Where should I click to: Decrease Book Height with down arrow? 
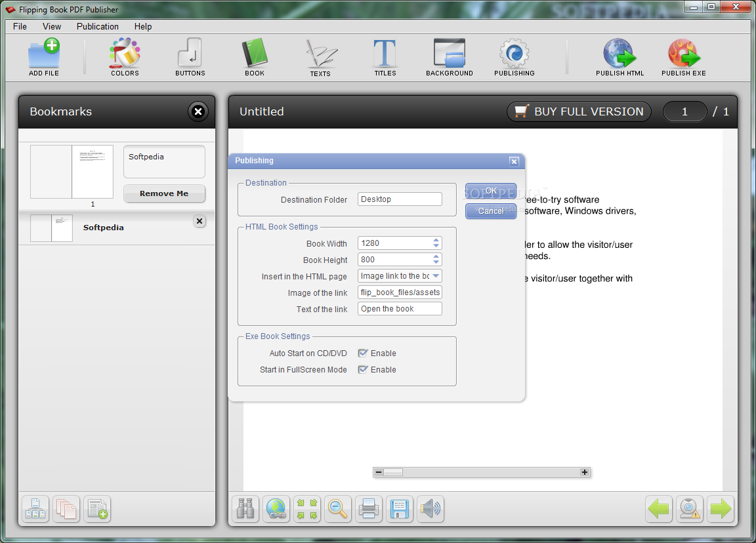click(x=436, y=262)
